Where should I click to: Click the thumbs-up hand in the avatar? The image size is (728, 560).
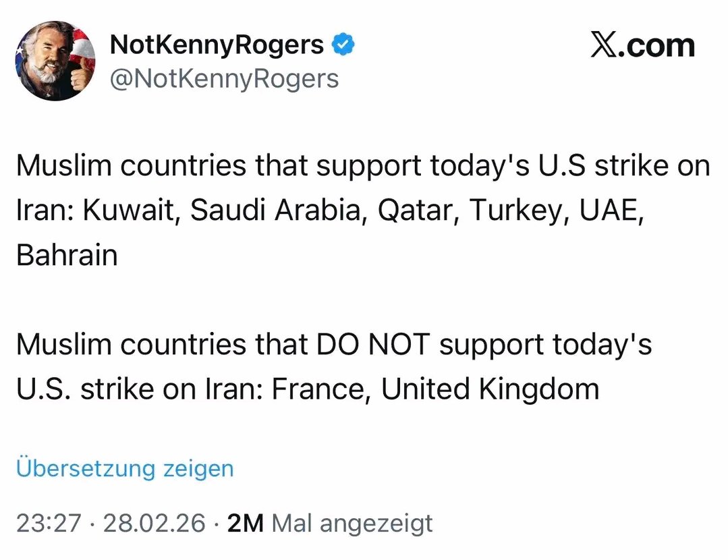coord(80,76)
